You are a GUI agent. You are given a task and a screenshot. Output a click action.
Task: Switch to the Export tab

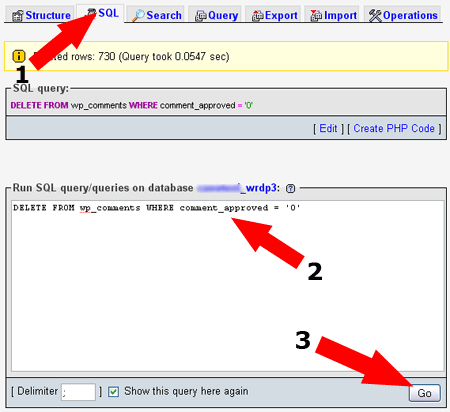(x=274, y=15)
